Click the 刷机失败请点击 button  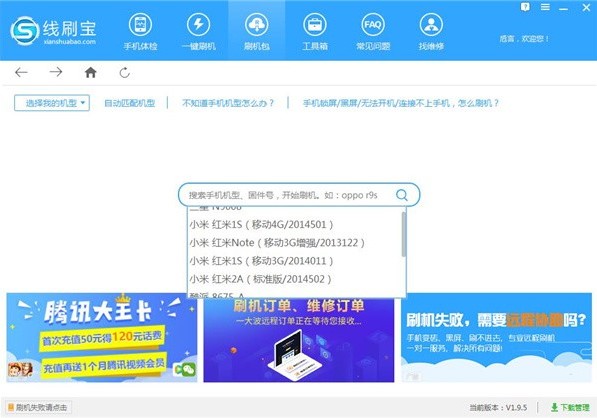coord(37,407)
